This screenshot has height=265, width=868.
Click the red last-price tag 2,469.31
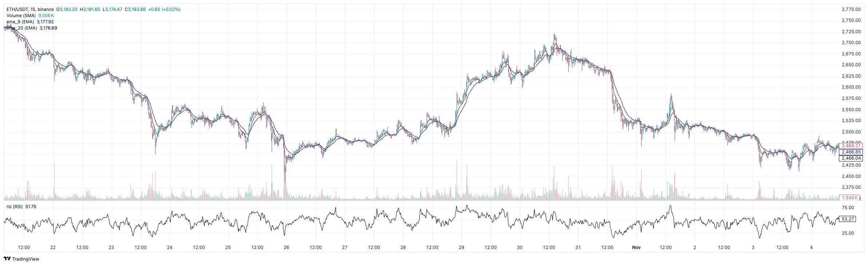tap(851, 146)
